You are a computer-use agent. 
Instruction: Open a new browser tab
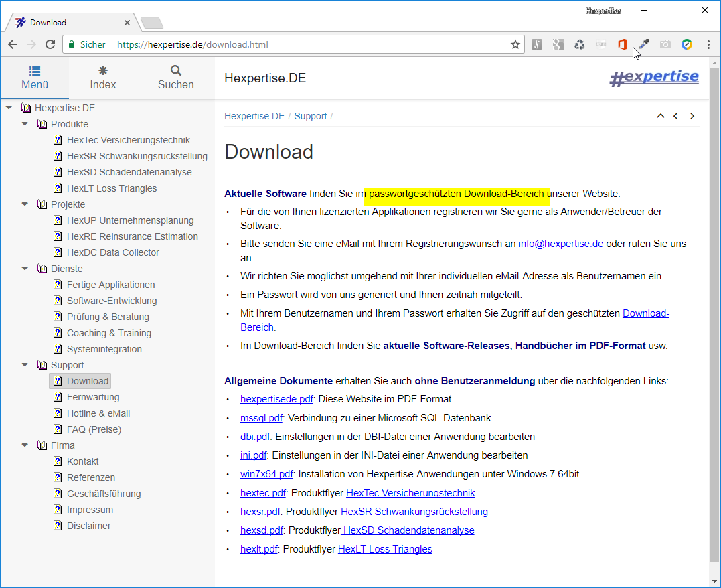(x=151, y=23)
